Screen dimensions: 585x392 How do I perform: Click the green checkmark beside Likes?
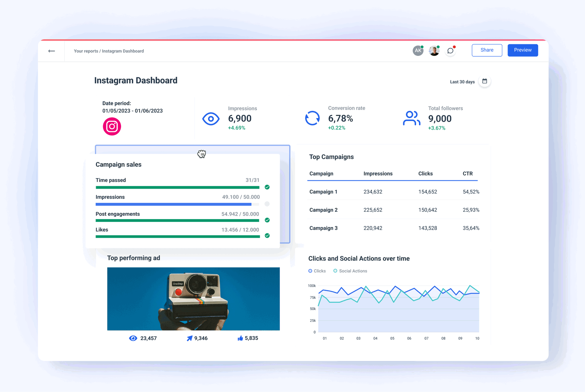267,236
